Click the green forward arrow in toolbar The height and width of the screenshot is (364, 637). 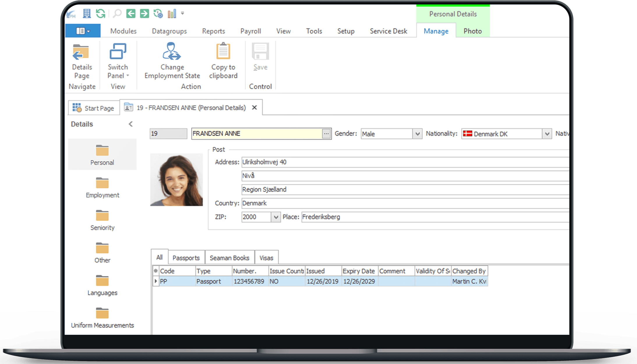coord(144,13)
